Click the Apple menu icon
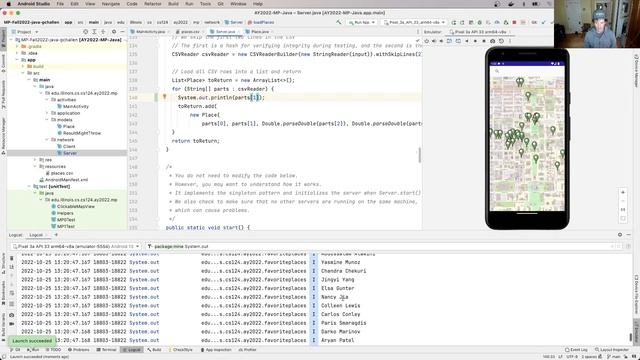The image size is (640, 360). [8, 4]
